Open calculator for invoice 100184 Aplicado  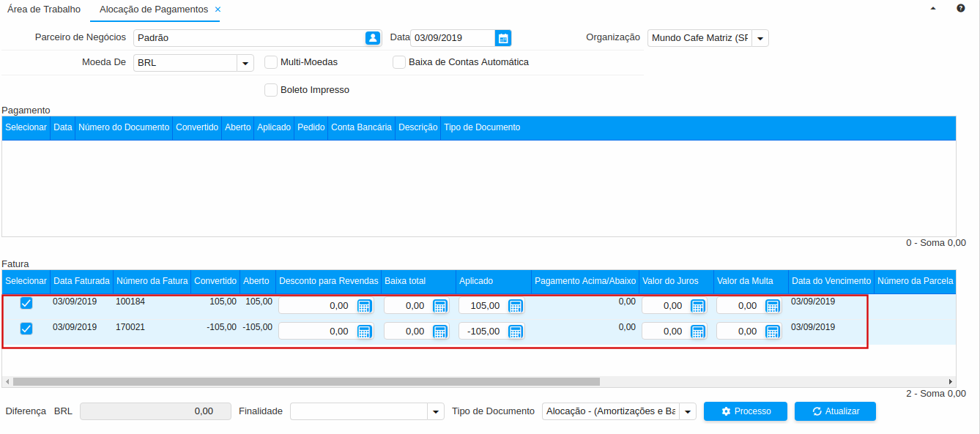pos(516,306)
